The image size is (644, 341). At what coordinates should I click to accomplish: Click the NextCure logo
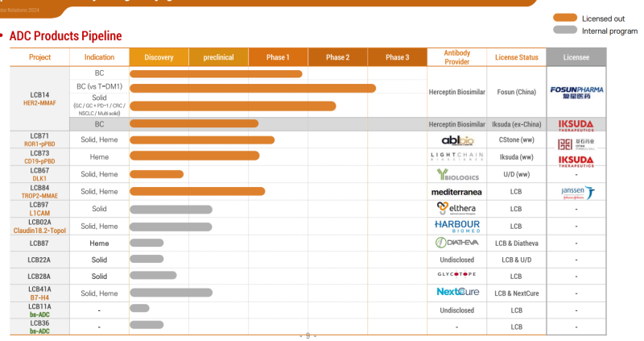[457, 292]
